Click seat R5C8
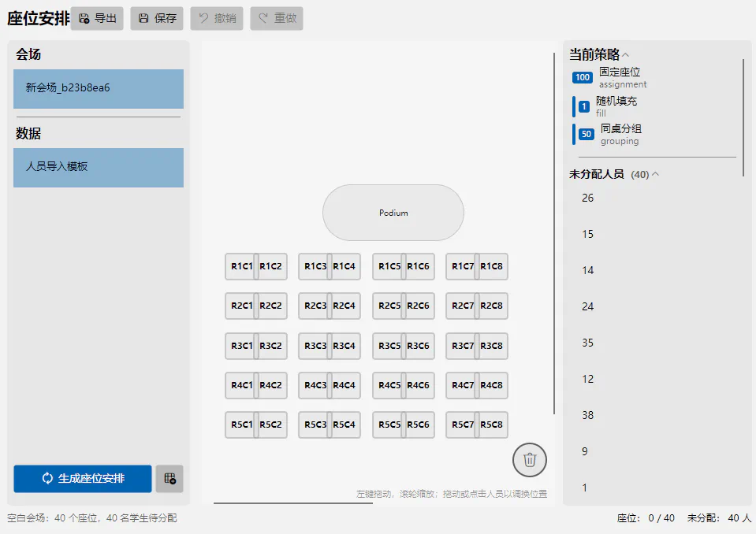Viewport: 756px width, 534px height. 492,425
